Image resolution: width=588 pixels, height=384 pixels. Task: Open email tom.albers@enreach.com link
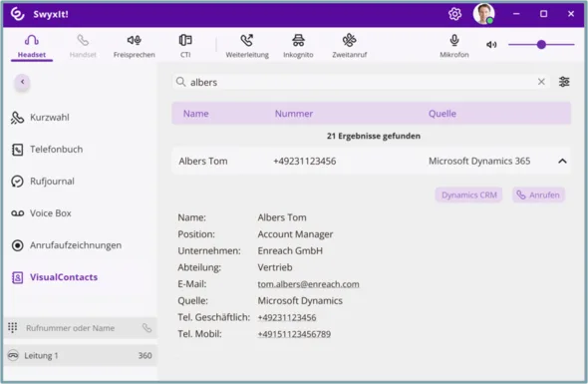click(308, 284)
